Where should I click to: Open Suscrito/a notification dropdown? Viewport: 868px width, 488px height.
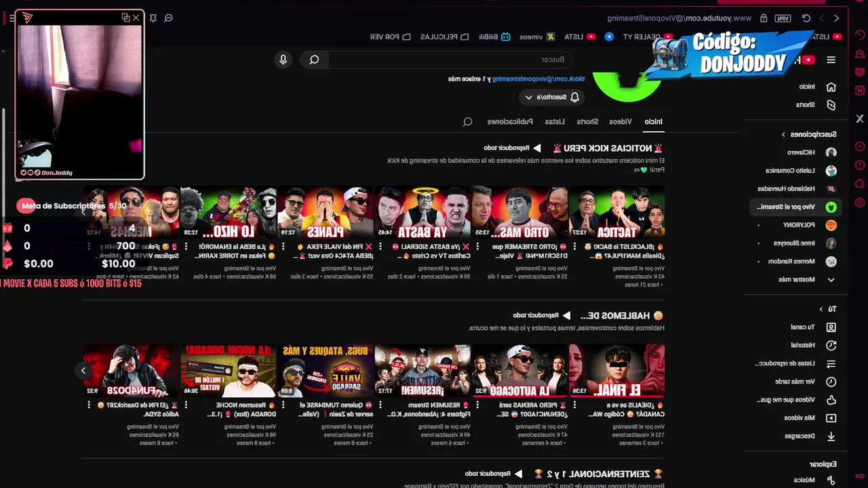pyautogui.click(x=551, y=98)
